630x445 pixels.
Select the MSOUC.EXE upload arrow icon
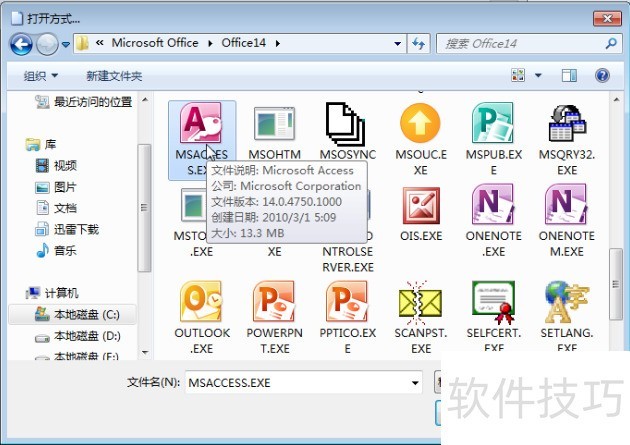[420, 123]
